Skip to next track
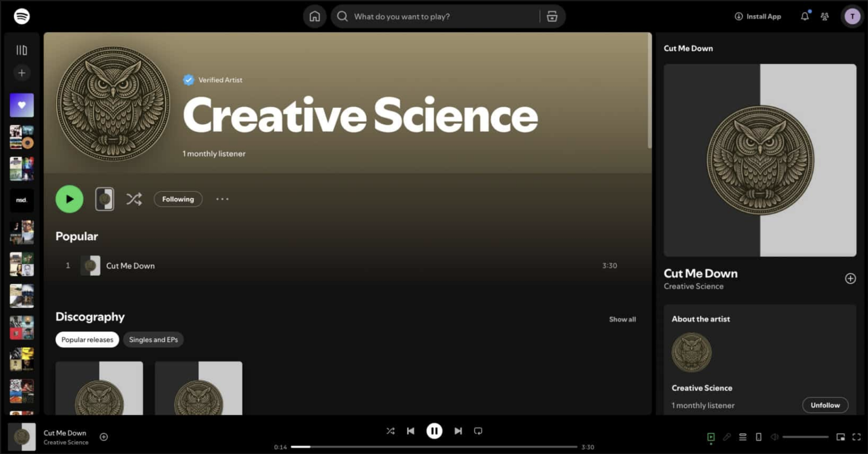The width and height of the screenshot is (868, 454). tap(458, 431)
